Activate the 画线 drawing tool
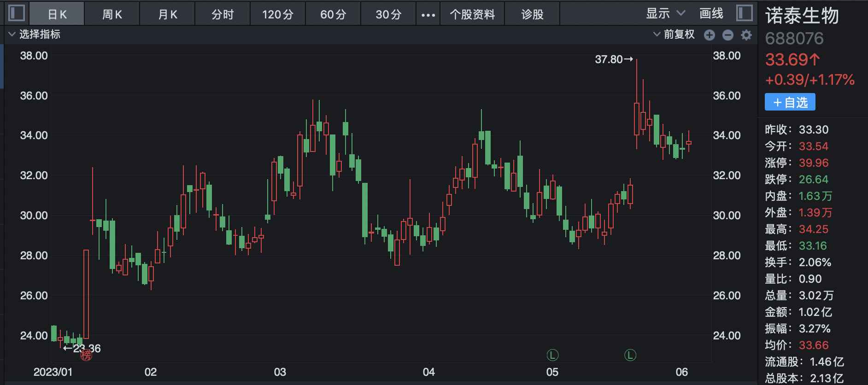868x385 pixels. pyautogui.click(x=711, y=14)
